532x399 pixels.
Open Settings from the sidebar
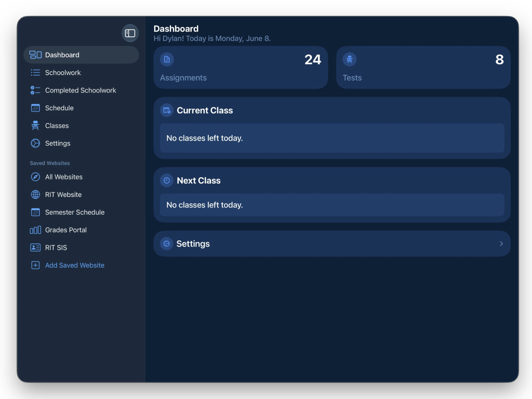point(81,143)
